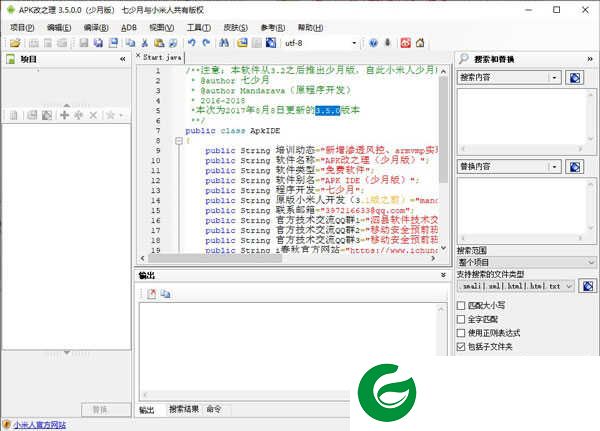Click the scissors cut icon
The image size is (600, 431).
tap(145, 43)
